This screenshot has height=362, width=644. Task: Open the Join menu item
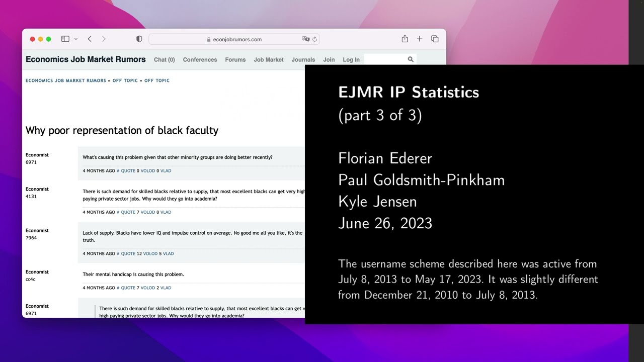(x=329, y=59)
